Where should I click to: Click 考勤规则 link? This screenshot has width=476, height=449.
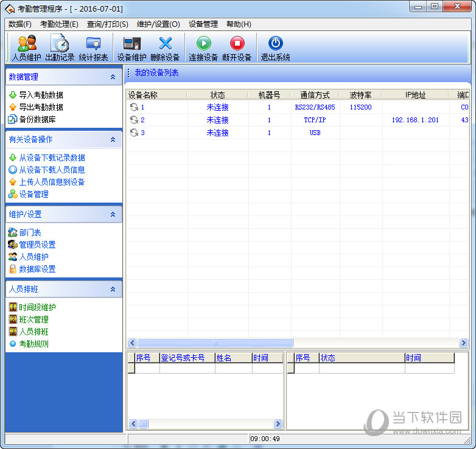pos(33,344)
